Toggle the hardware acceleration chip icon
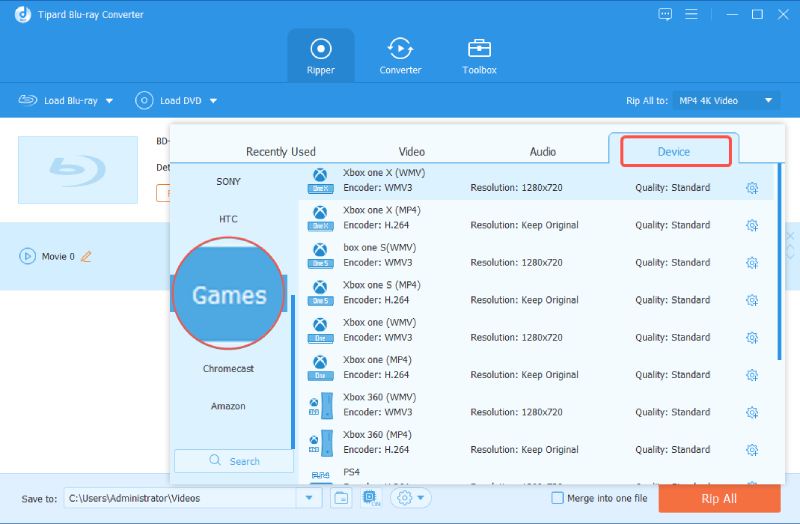The height and width of the screenshot is (524, 800). click(370, 498)
